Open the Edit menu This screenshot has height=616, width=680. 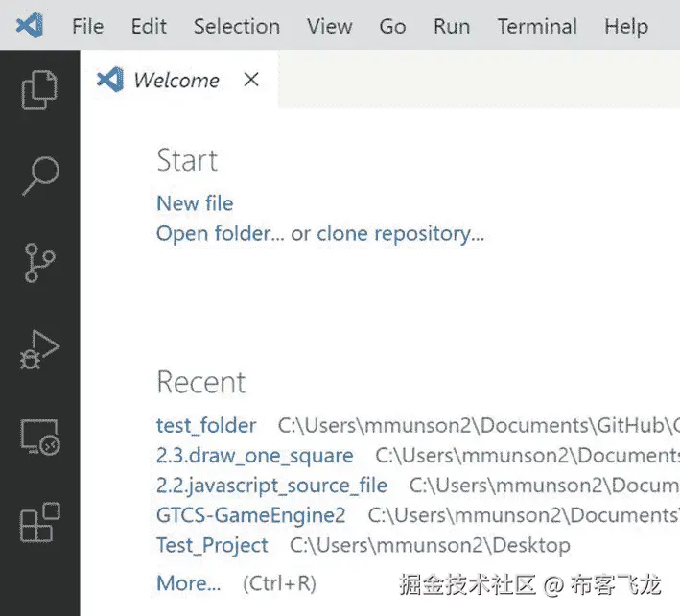coord(149,27)
